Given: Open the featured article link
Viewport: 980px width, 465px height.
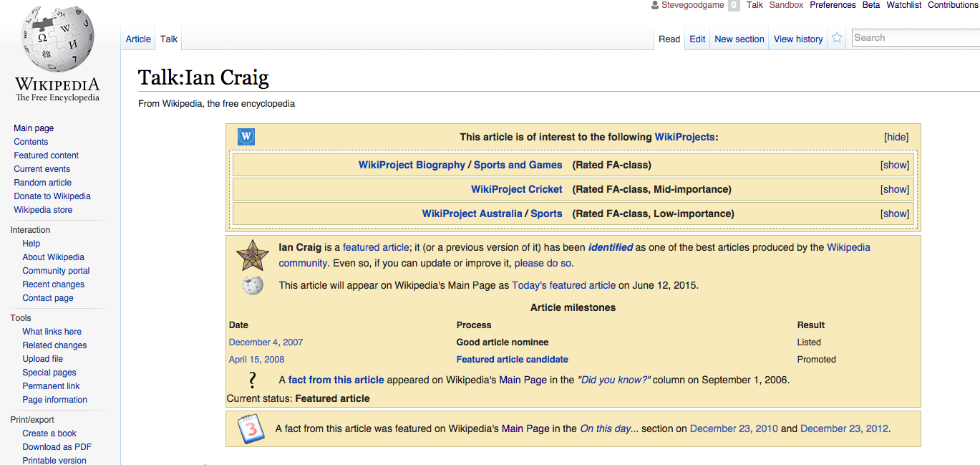Looking at the screenshot, I should tap(376, 247).
